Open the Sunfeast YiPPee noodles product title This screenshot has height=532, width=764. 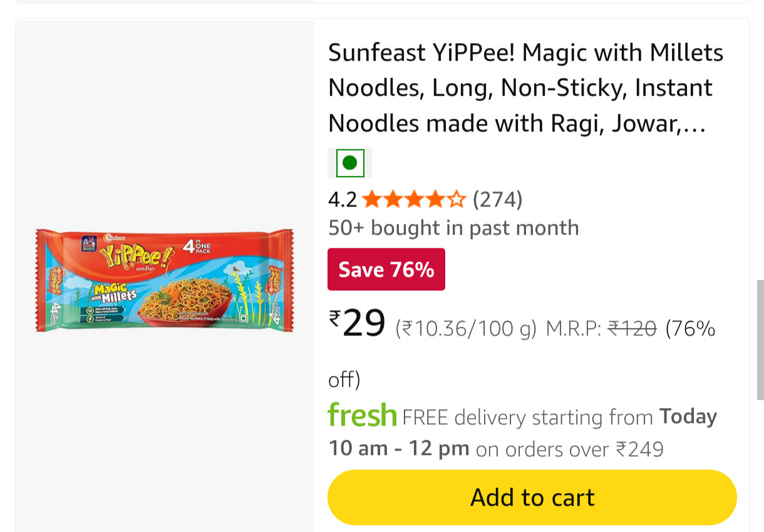click(x=525, y=88)
